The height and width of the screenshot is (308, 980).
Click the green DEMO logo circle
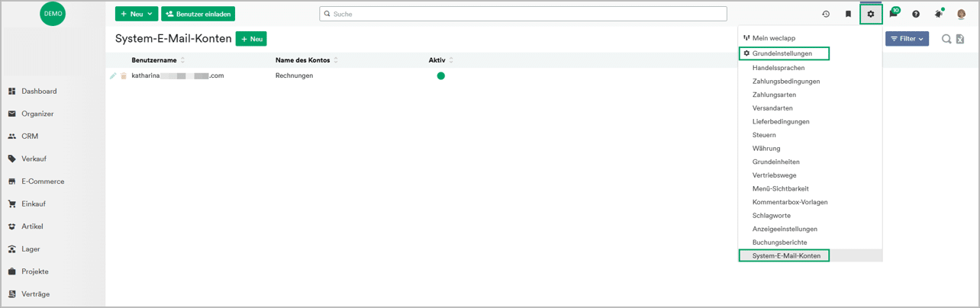[53, 14]
